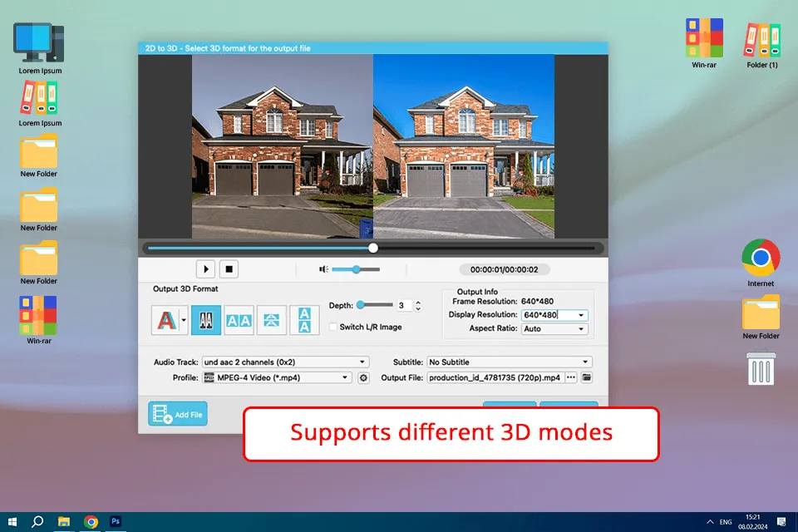Show hidden system tray icons

click(710, 522)
